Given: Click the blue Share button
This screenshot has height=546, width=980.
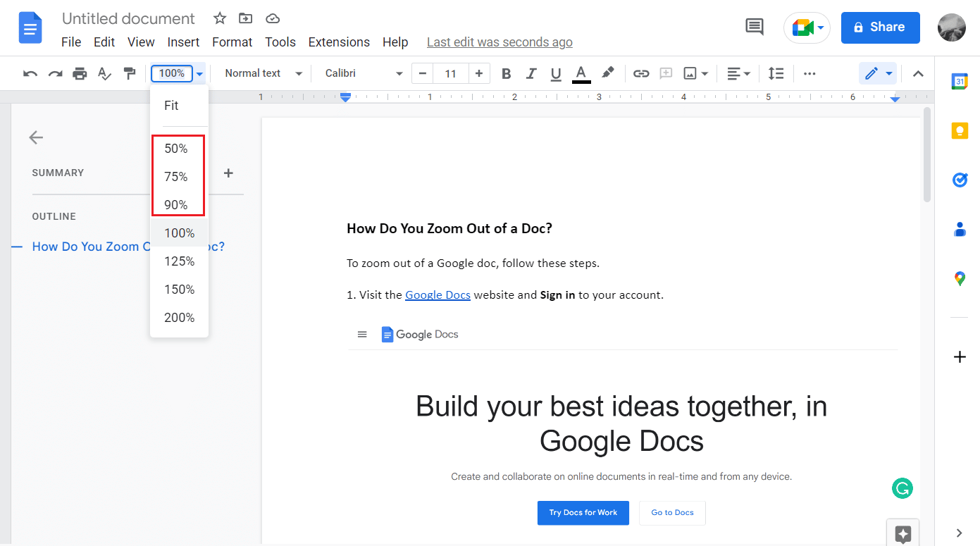Looking at the screenshot, I should point(880,27).
